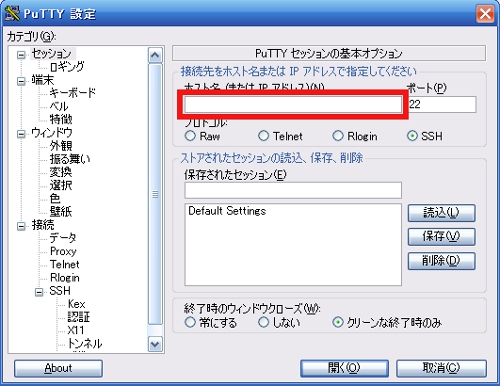Open the About dialog
The width and height of the screenshot is (500, 386).
pyautogui.click(x=58, y=368)
